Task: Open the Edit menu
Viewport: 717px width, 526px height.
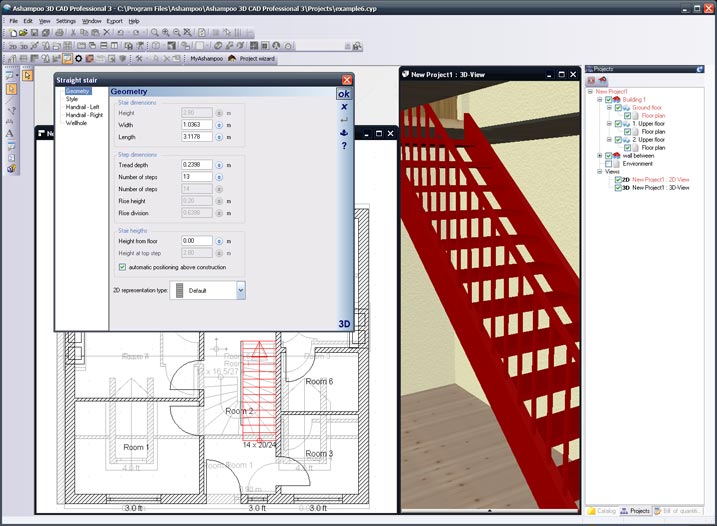Action: pos(28,21)
